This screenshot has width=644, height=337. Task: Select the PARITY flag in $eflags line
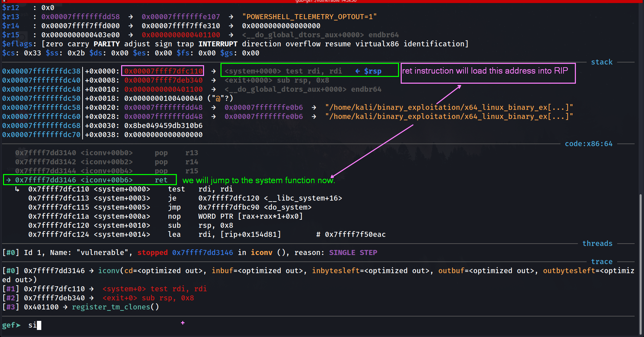pos(106,44)
